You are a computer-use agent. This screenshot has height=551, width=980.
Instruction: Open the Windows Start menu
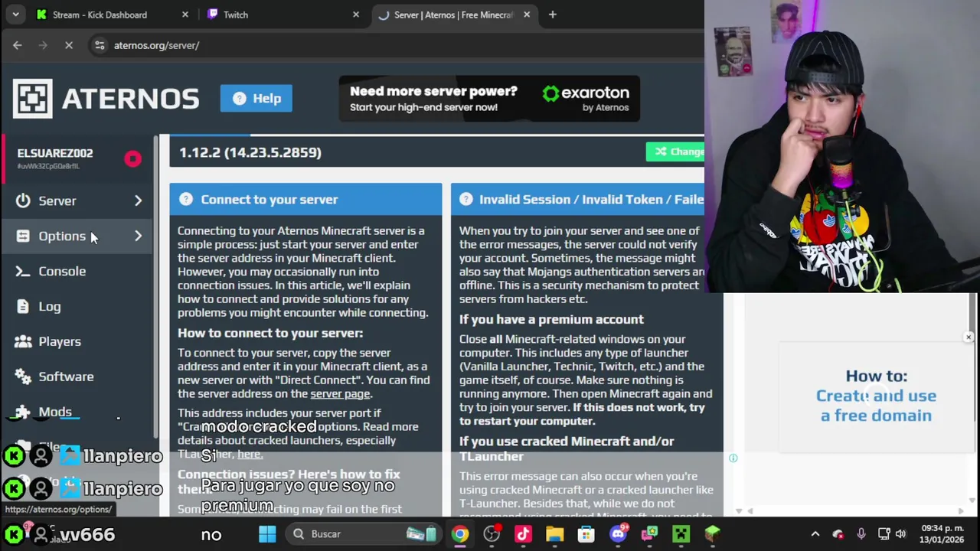tap(267, 533)
